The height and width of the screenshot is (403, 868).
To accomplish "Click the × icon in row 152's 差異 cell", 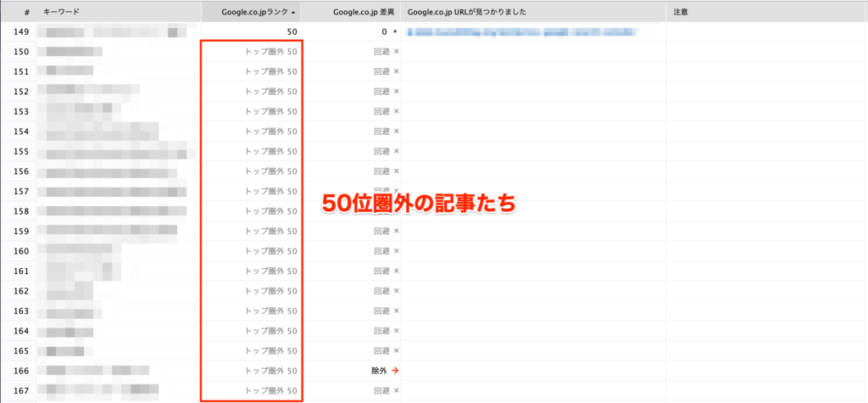I will click(396, 92).
